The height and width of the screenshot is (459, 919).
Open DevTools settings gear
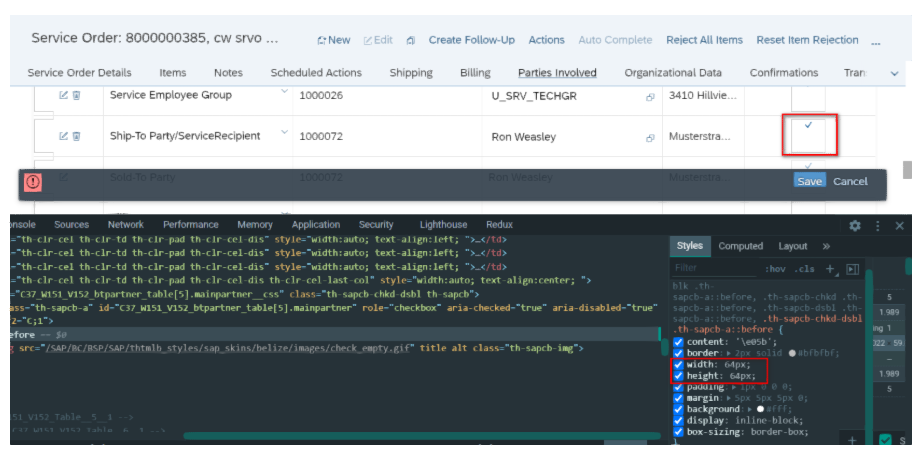pyautogui.click(x=855, y=226)
